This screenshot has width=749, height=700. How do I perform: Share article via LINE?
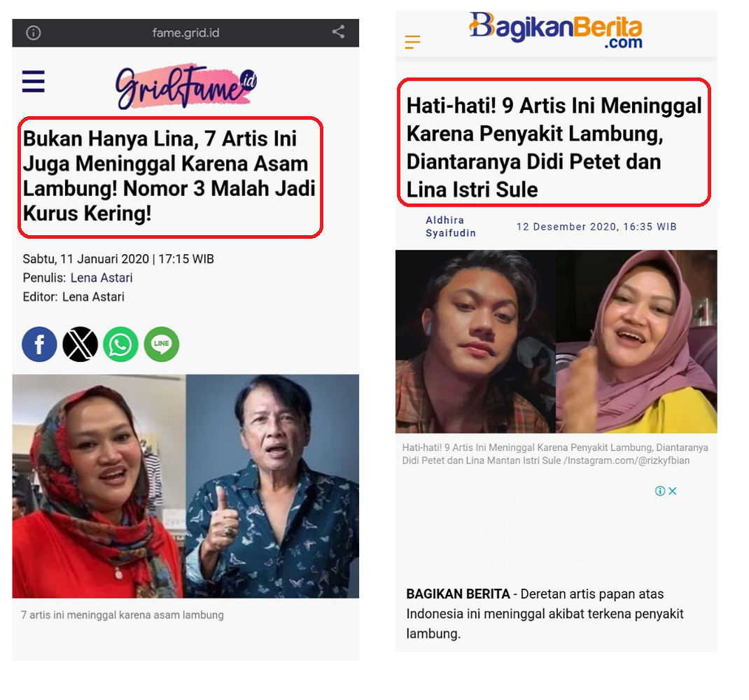pos(162,344)
